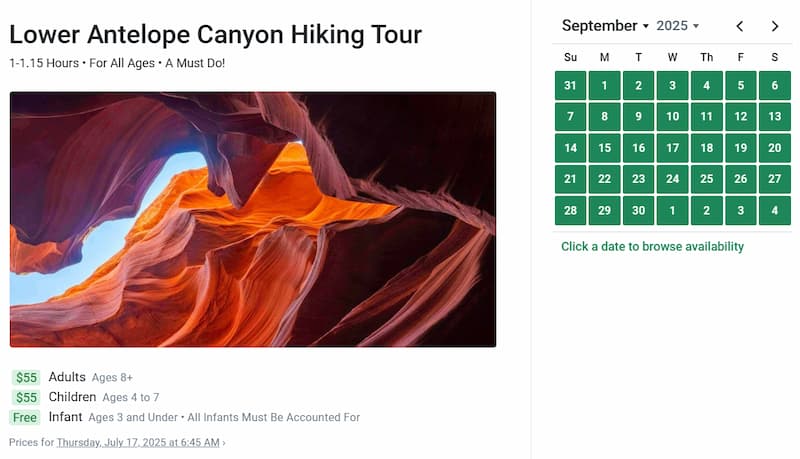The width and height of the screenshot is (800, 459).
Task: Select September 6 Saturday cell
Action: pyautogui.click(x=774, y=86)
